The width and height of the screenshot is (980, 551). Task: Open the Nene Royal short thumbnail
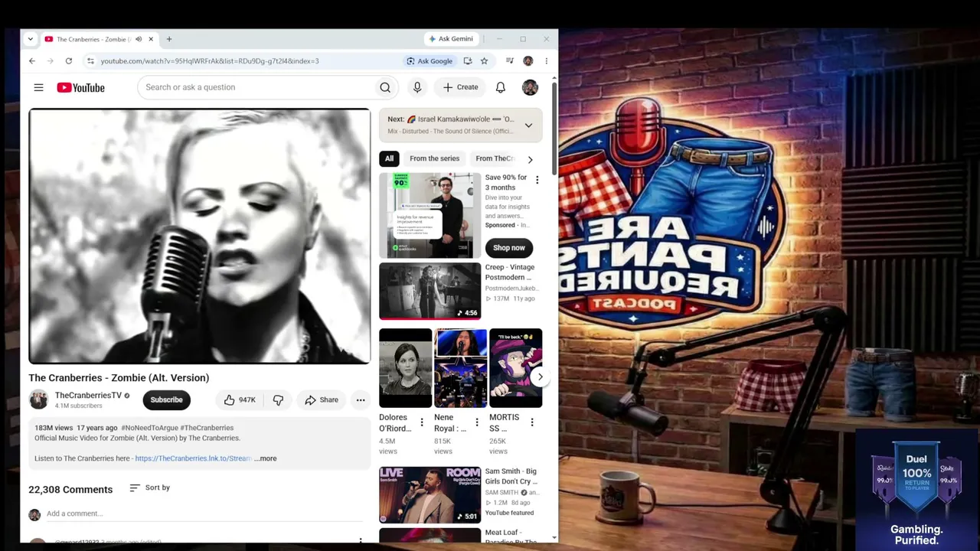[x=460, y=368]
